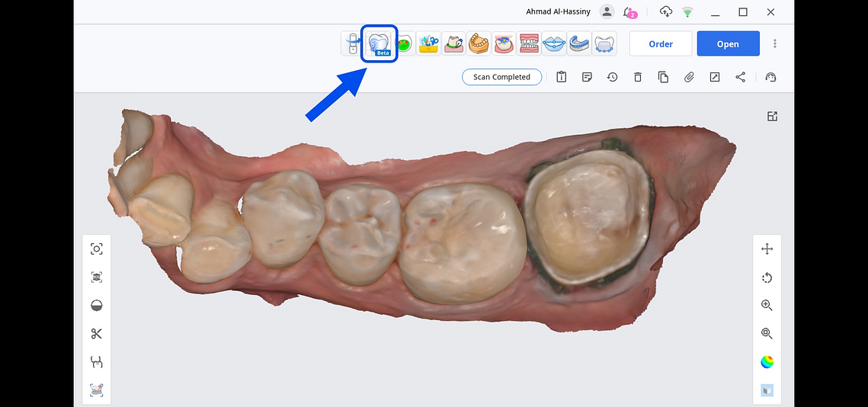Click the Order button

pyautogui.click(x=661, y=44)
